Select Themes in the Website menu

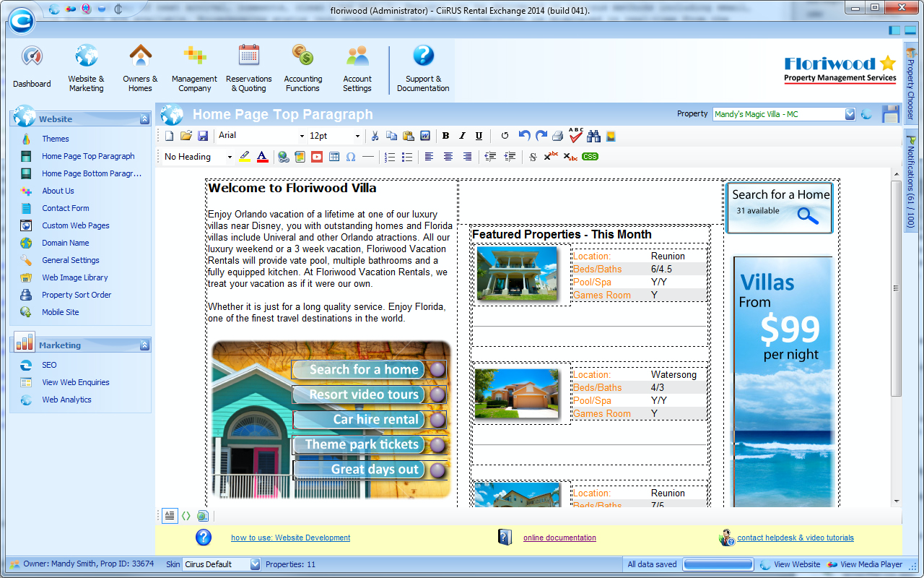(x=56, y=139)
